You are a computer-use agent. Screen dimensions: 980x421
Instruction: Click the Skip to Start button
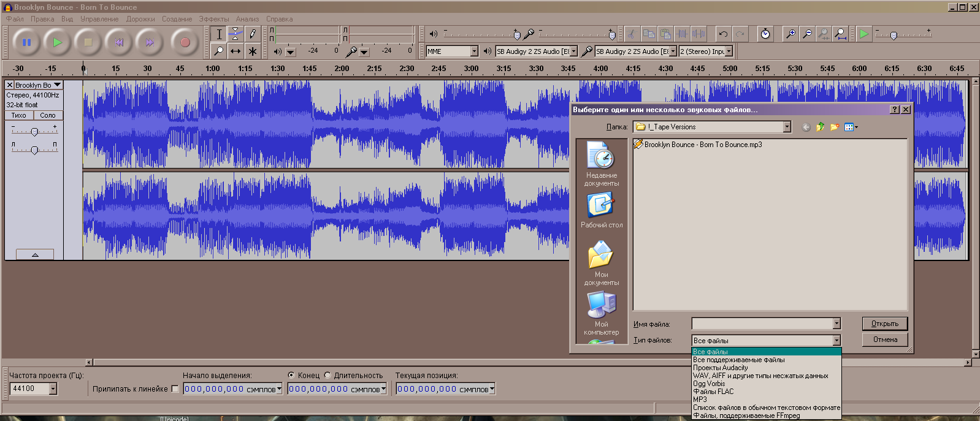[119, 42]
